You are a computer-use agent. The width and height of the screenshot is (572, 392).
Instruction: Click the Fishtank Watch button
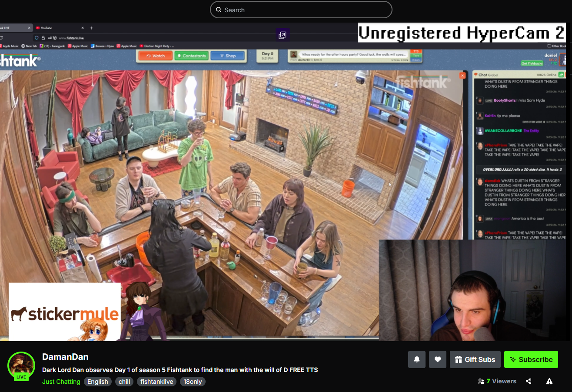point(155,56)
